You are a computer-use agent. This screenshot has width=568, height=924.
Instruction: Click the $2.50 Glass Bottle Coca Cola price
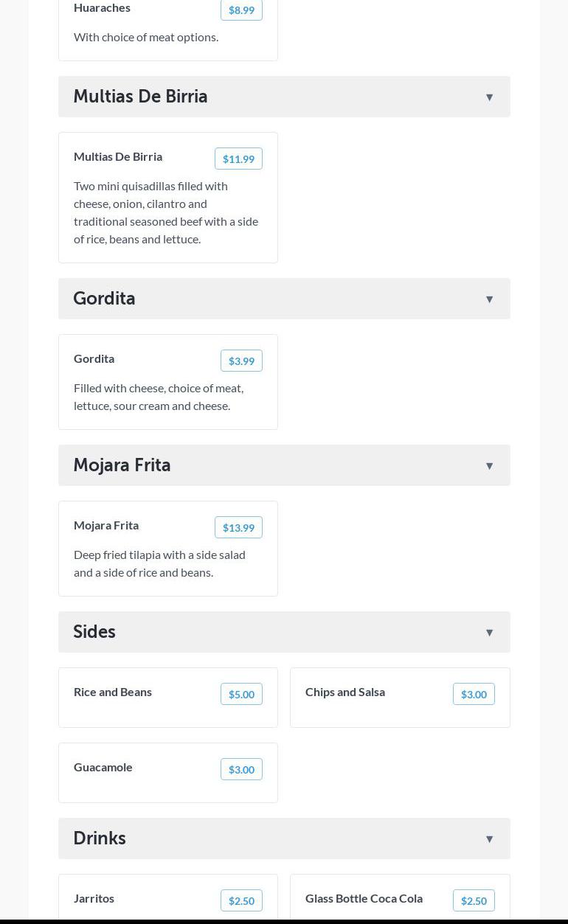pyautogui.click(x=474, y=901)
